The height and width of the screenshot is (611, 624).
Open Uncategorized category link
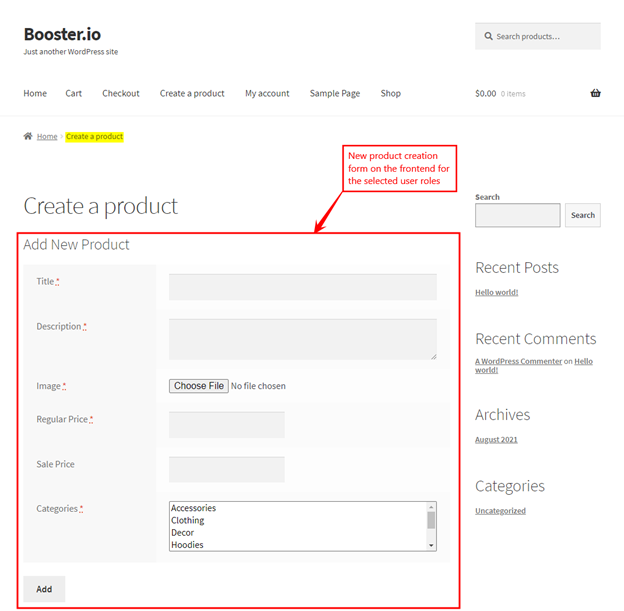(500, 511)
